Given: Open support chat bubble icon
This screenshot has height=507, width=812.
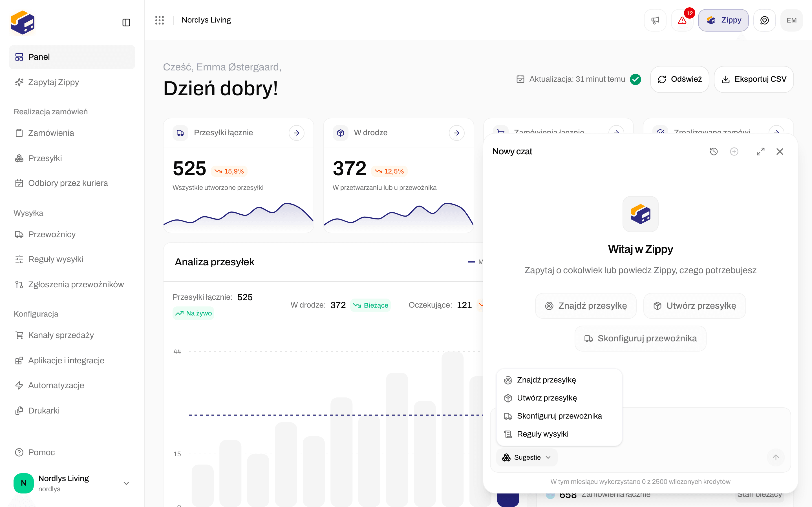Looking at the screenshot, I should click(x=764, y=20).
